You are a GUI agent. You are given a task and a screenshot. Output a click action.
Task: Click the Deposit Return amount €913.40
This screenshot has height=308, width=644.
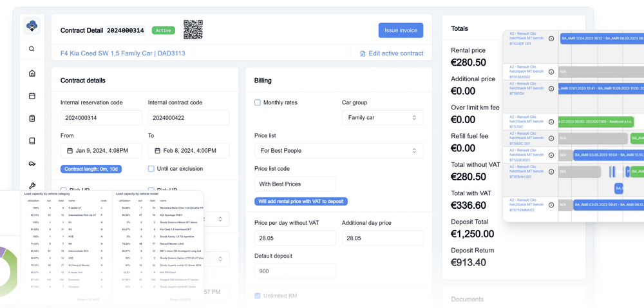(469, 262)
